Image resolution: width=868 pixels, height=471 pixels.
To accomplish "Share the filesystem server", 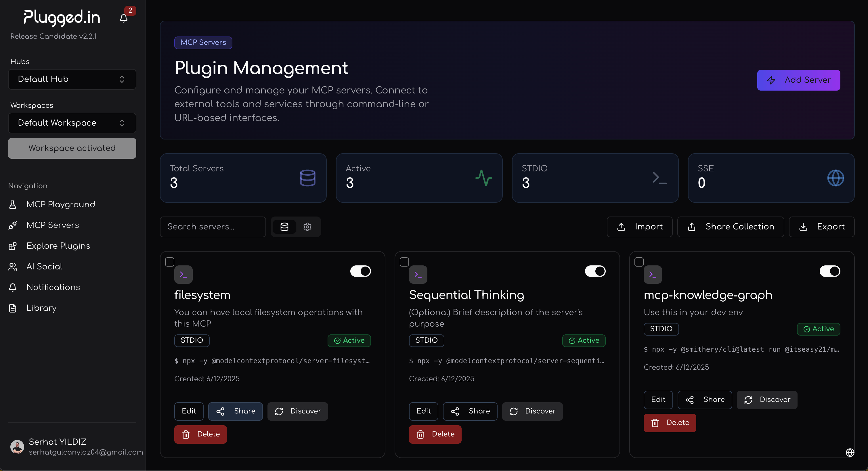I will 235,411.
